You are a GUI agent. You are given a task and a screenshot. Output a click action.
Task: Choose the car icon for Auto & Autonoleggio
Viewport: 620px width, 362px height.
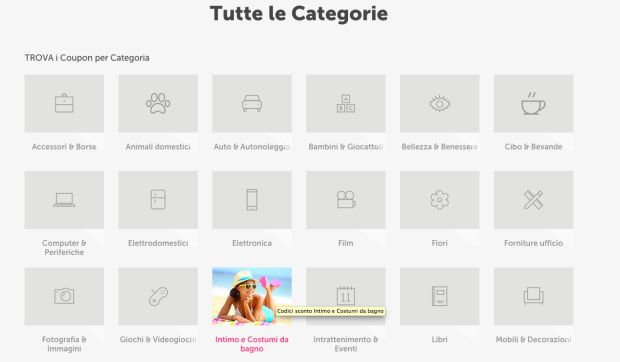[x=252, y=104]
